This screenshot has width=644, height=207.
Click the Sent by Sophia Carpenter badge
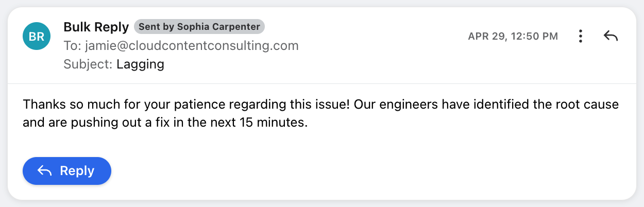(x=199, y=26)
